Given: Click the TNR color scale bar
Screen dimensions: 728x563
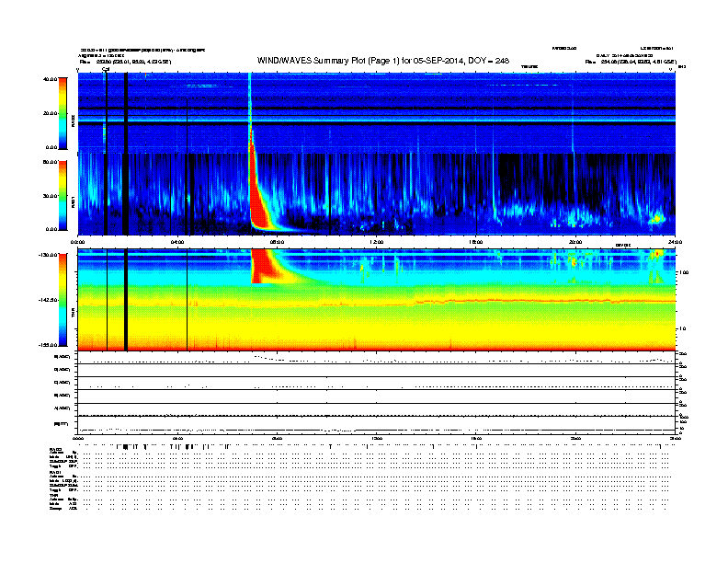Looking at the screenshot, I should 63,300.
